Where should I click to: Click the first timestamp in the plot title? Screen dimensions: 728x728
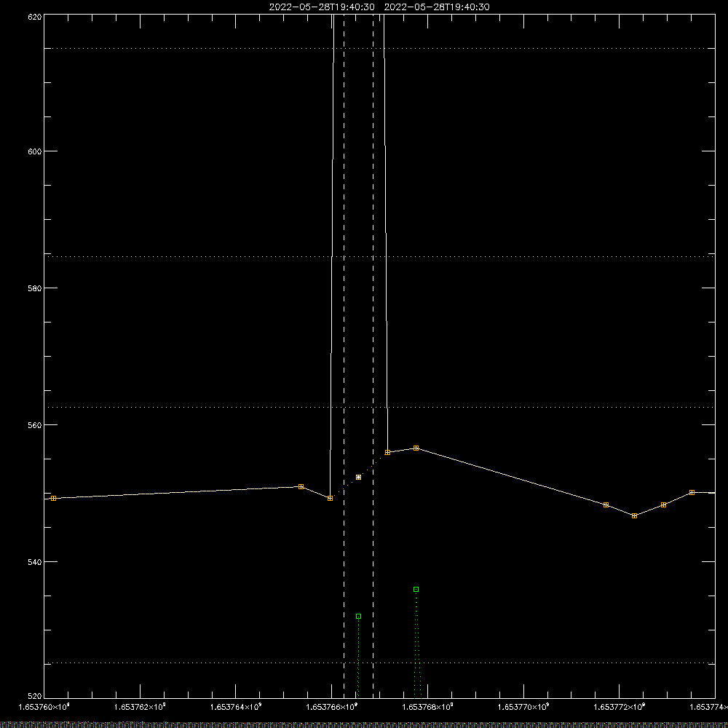point(322,7)
